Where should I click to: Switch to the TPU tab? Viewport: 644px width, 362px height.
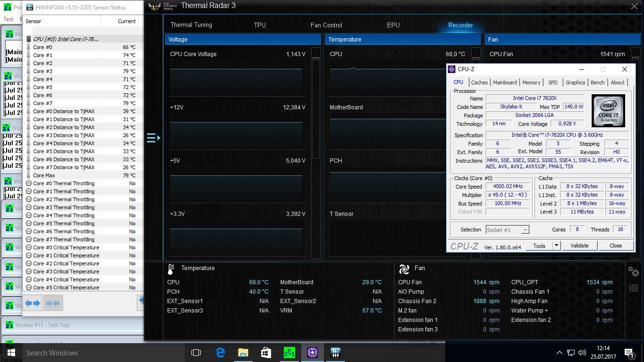click(x=260, y=25)
